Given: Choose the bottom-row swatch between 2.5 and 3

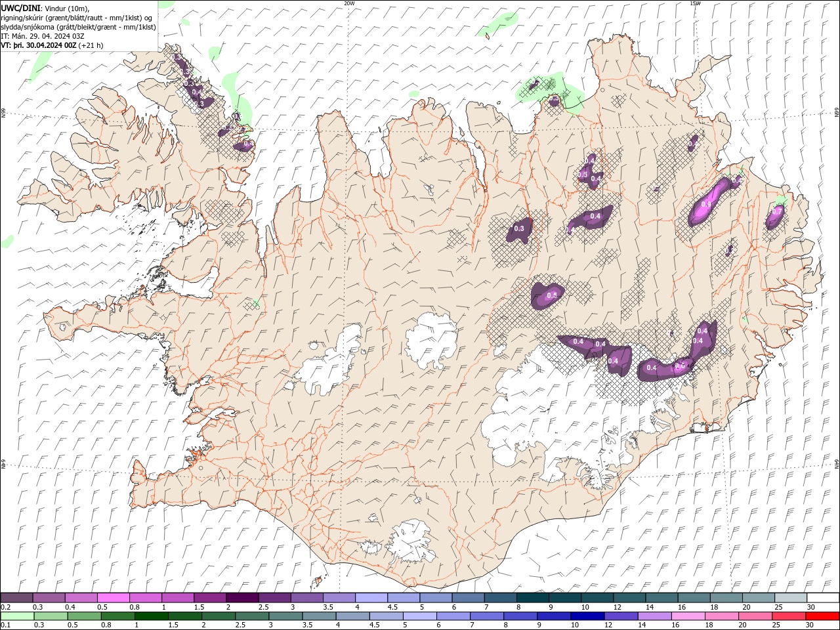Looking at the screenshot, I should [x=252, y=616].
